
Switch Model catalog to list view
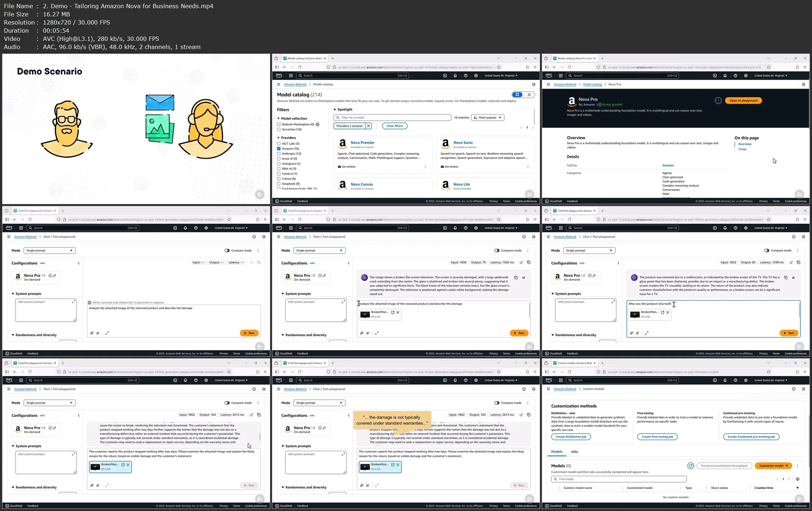(x=529, y=95)
